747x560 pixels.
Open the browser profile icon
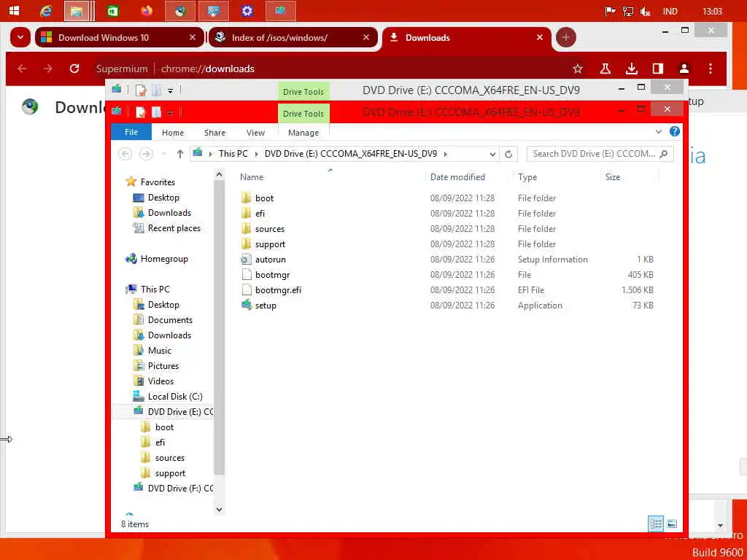[x=684, y=69]
